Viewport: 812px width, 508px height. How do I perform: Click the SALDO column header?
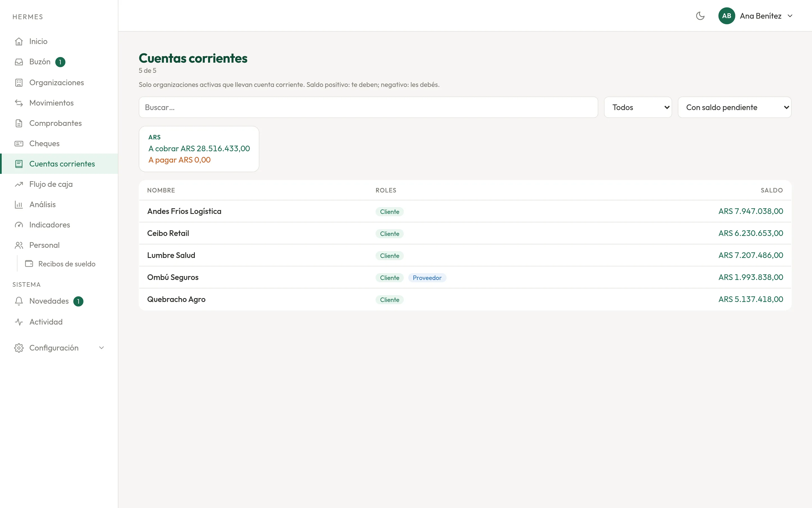coord(771,190)
